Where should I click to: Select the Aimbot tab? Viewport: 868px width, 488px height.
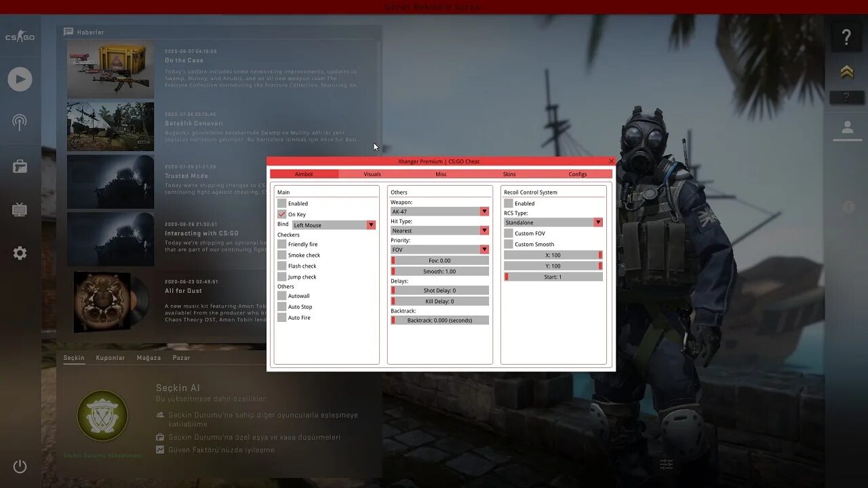[x=304, y=174]
